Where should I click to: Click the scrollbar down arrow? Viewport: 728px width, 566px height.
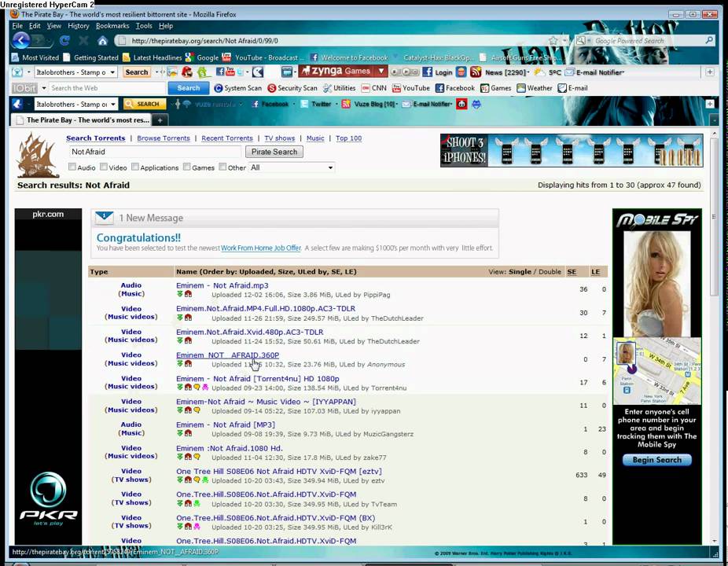(x=714, y=541)
